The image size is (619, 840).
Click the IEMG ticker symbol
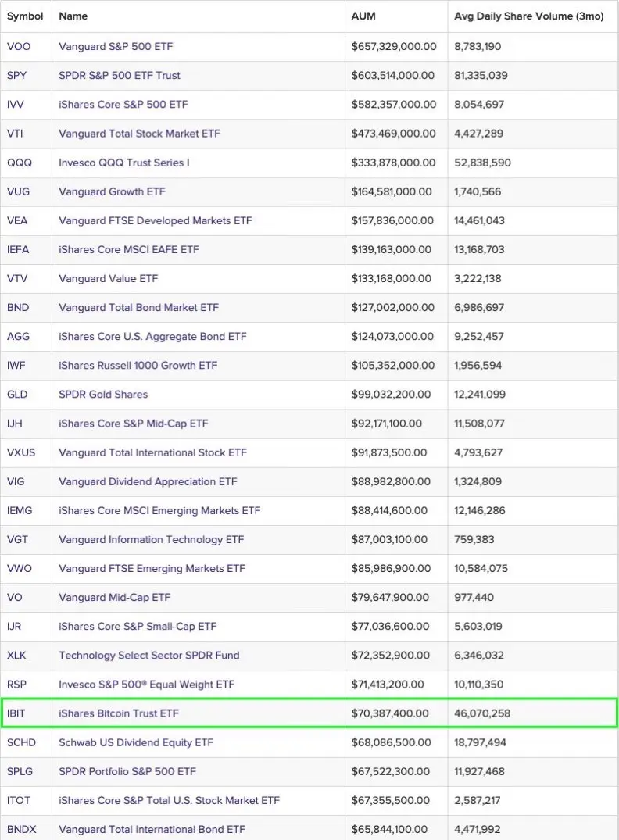(20, 510)
